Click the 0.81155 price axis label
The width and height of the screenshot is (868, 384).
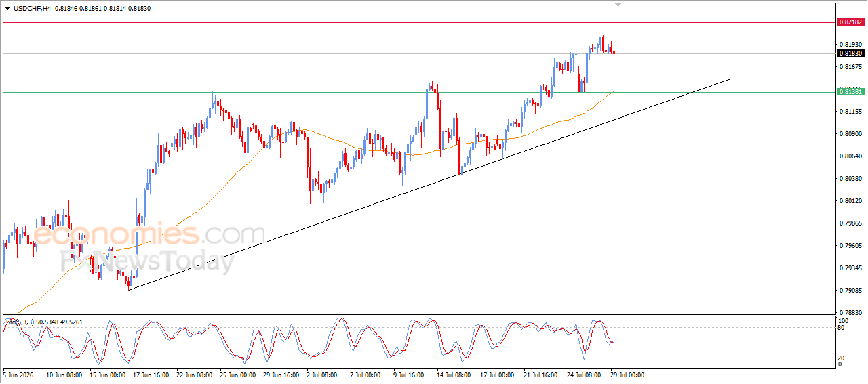(x=850, y=111)
